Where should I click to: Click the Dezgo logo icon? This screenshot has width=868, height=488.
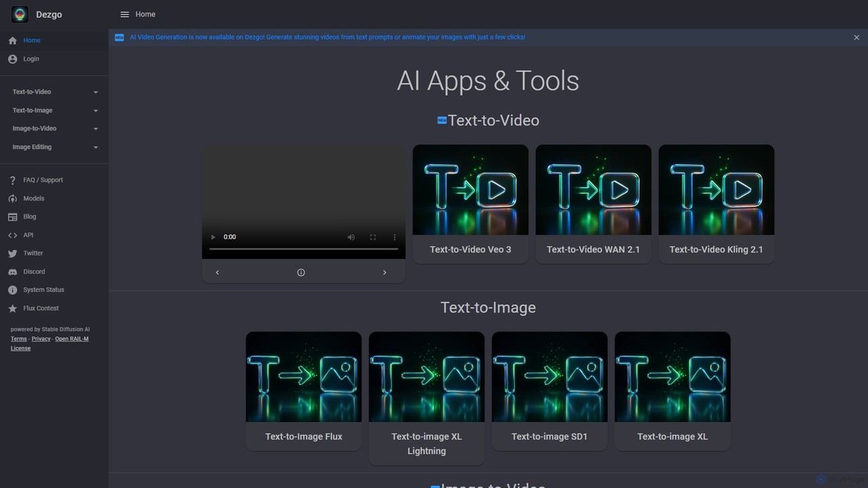pyautogui.click(x=20, y=14)
